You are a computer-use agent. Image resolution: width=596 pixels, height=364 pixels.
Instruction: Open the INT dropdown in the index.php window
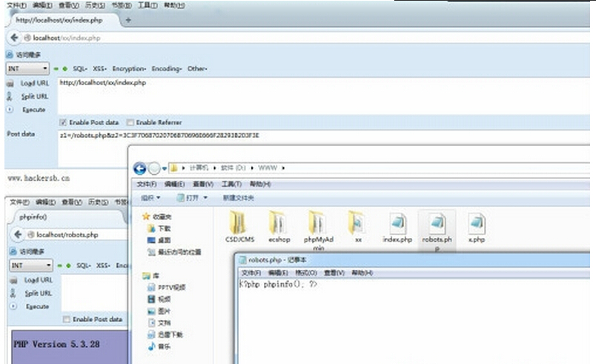[x=30, y=69]
